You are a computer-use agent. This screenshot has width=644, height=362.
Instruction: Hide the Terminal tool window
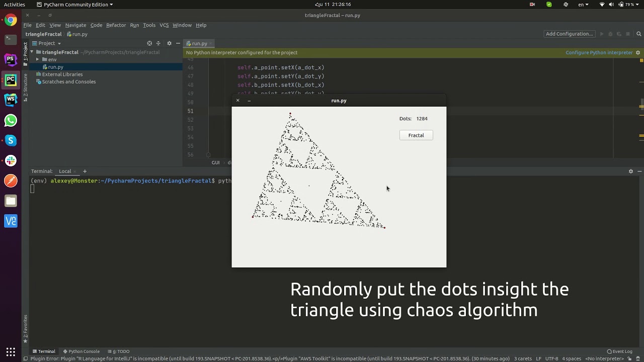[639, 171]
